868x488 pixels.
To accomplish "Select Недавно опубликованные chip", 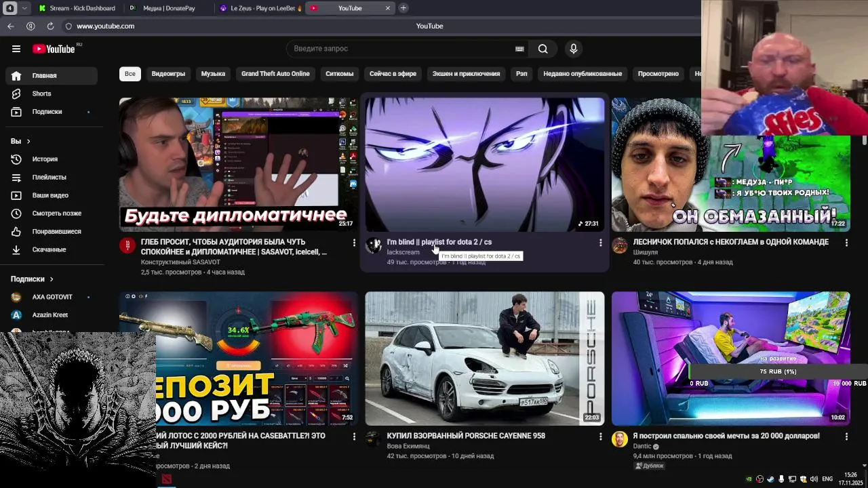I will pyautogui.click(x=583, y=74).
